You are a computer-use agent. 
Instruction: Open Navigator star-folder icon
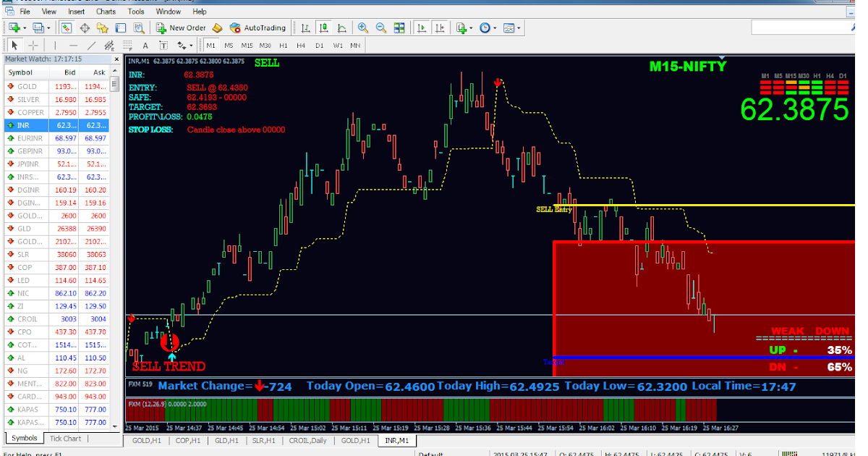coord(102,28)
